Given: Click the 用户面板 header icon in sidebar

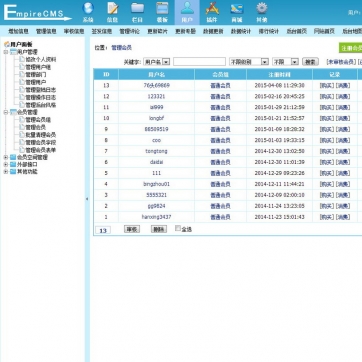Looking at the screenshot, I should click(7, 44).
